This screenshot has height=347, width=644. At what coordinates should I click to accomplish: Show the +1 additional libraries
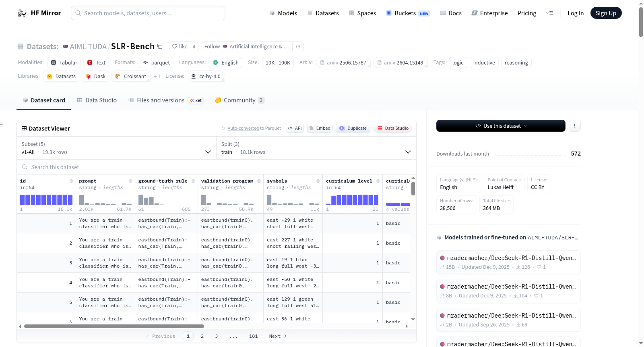click(x=157, y=76)
